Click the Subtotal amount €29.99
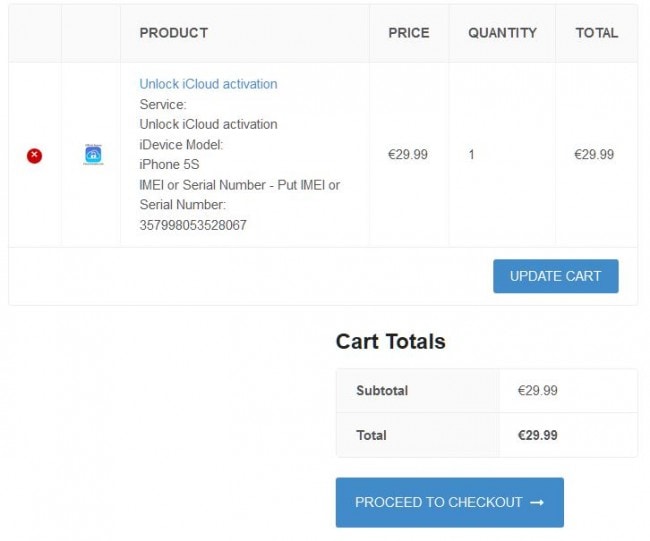The width and height of the screenshot is (650, 541). [x=537, y=391]
